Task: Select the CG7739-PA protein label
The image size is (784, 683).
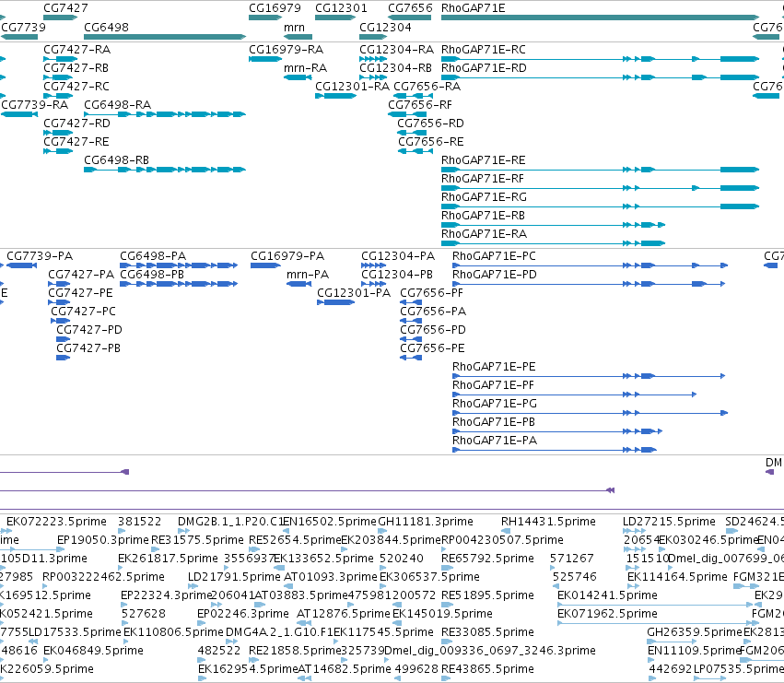Action: point(40,255)
